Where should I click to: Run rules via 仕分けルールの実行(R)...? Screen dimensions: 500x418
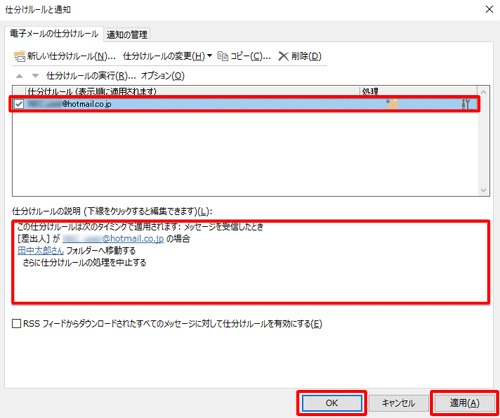point(91,76)
